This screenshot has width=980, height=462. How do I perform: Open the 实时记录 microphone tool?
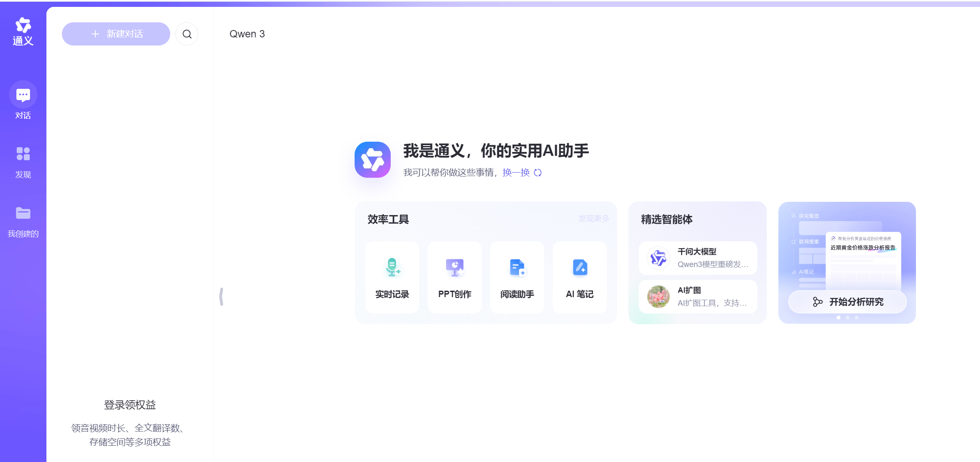(392, 277)
